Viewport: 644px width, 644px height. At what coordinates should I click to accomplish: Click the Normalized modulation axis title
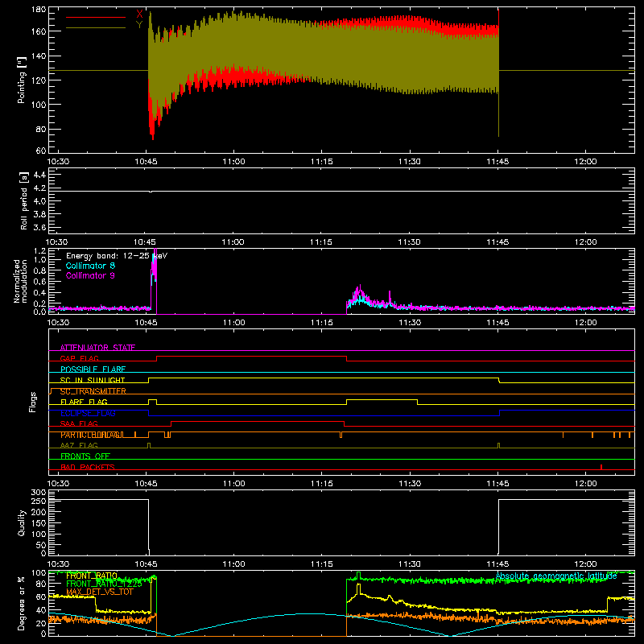pyautogui.click(x=21, y=281)
